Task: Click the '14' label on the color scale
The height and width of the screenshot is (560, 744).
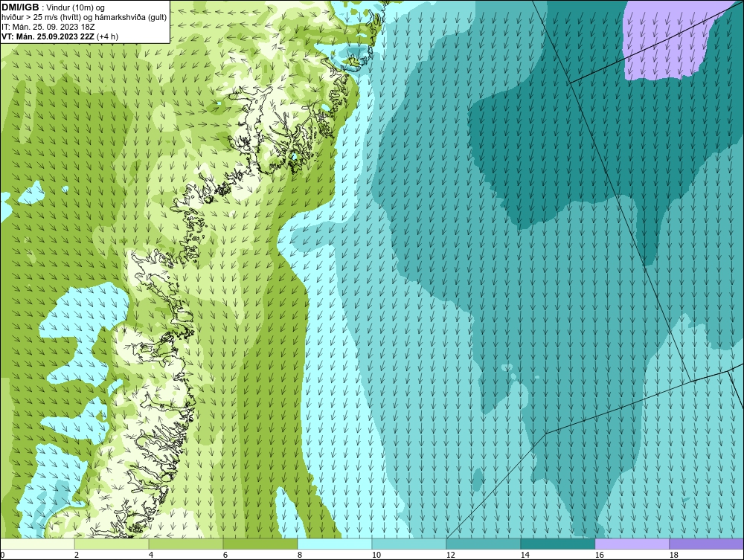Action: click(x=525, y=555)
